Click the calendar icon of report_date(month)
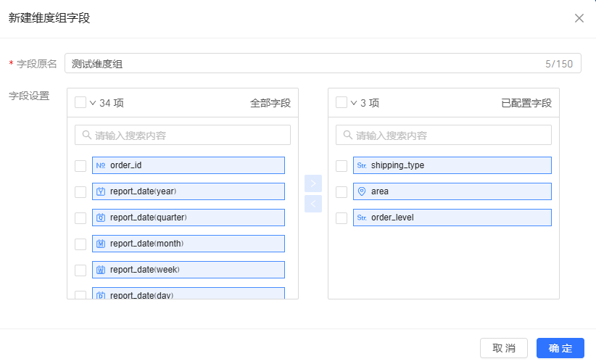This screenshot has height=364, width=596. (101, 244)
